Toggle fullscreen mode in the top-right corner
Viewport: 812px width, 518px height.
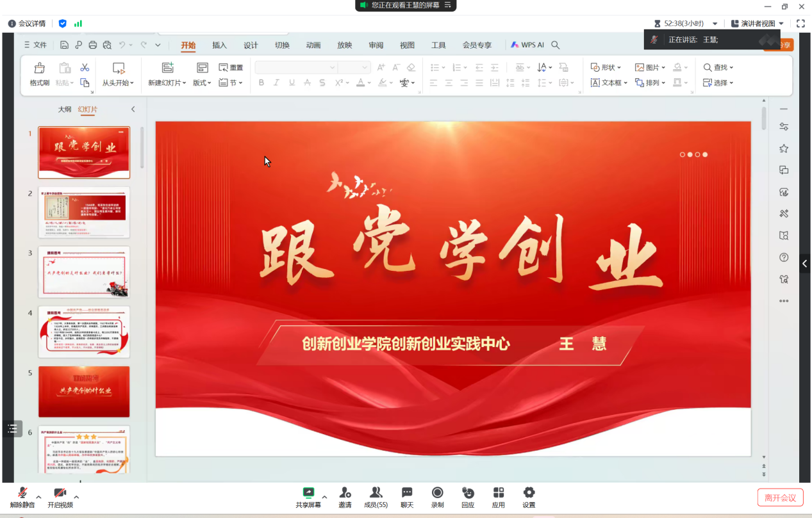point(800,24)
